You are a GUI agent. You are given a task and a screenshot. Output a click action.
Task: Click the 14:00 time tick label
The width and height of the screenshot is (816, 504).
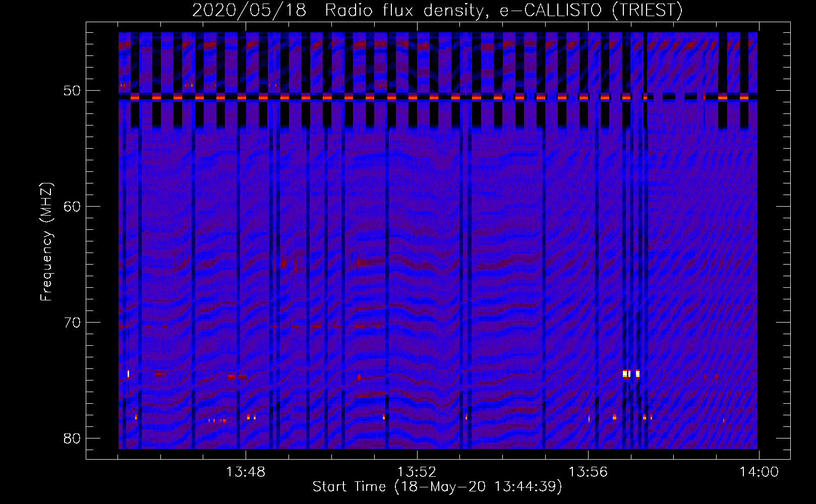[x=759, y=472]
